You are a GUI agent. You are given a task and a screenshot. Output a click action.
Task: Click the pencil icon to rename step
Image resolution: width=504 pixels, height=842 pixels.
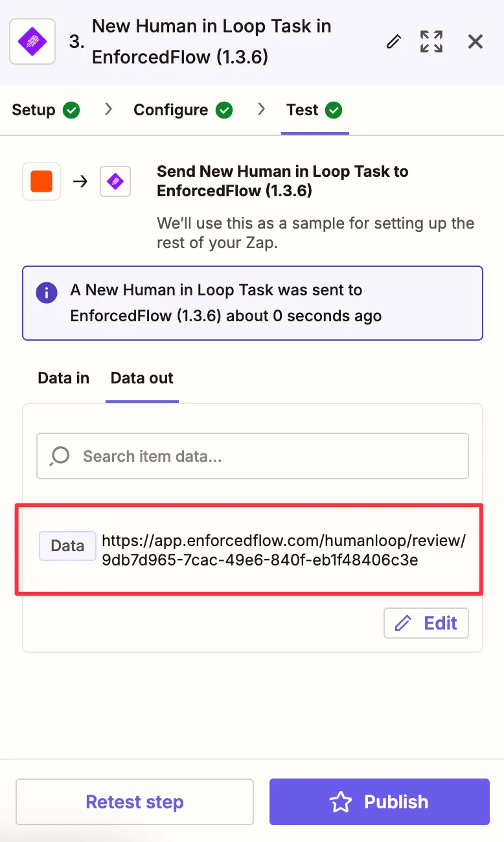pyautogui.click(x=393, y=42)
